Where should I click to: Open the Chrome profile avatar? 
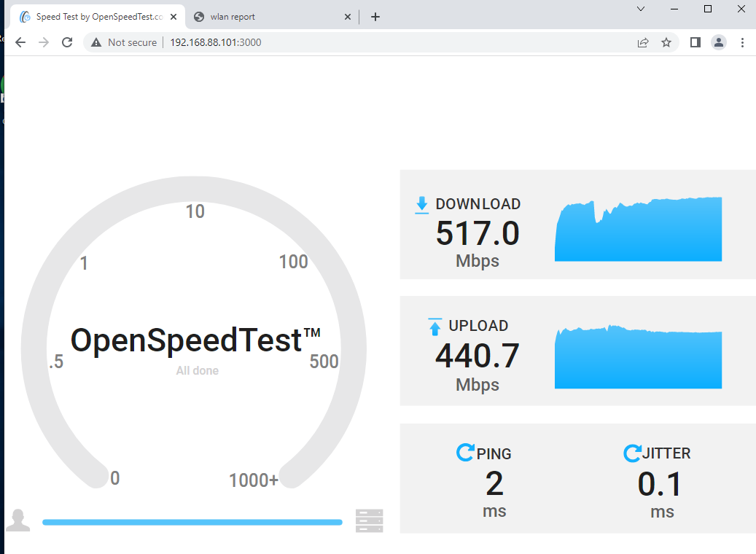click(718, 42)
